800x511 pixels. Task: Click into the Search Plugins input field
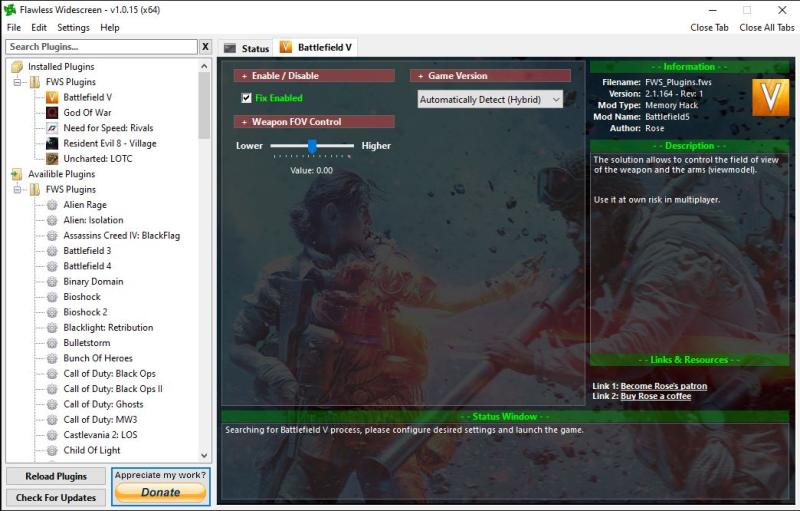click(x=101, y=47)
